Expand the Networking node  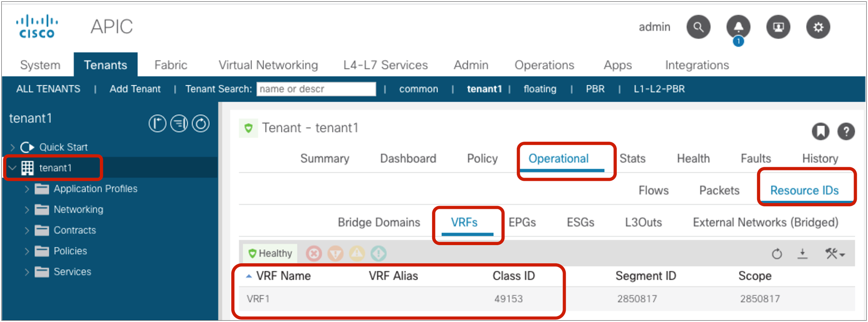(27, 210)
